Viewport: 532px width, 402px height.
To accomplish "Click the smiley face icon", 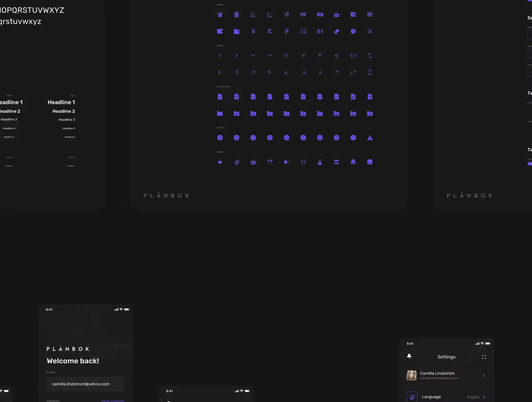I will [370, 162].
